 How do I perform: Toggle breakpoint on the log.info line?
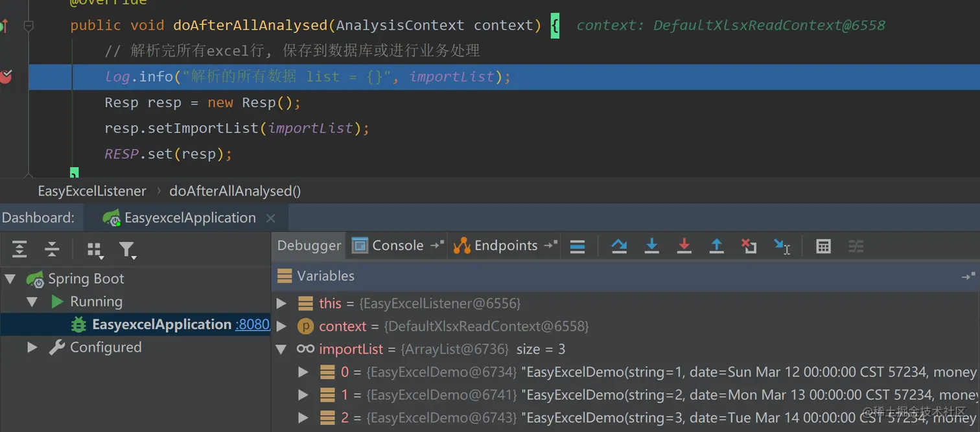(6, 77)
